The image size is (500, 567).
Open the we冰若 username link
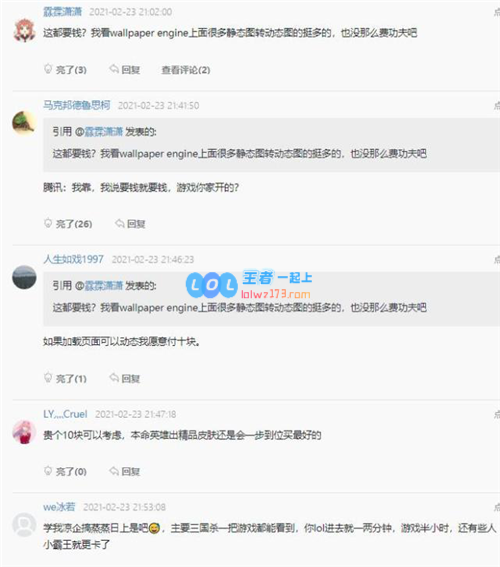pos(59,507)
